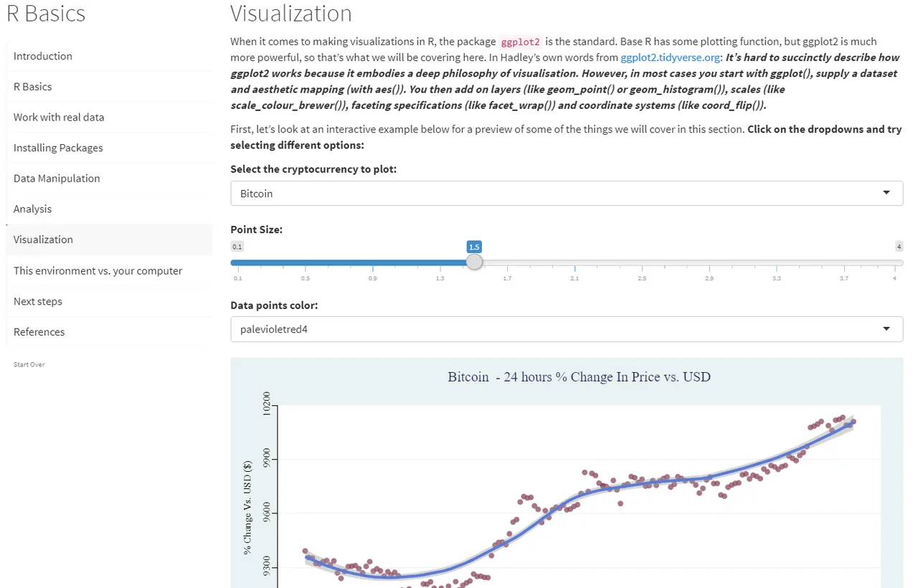Open the palevioletred4 color dropdown
The image size is (918, 588).
click(567, 329)
